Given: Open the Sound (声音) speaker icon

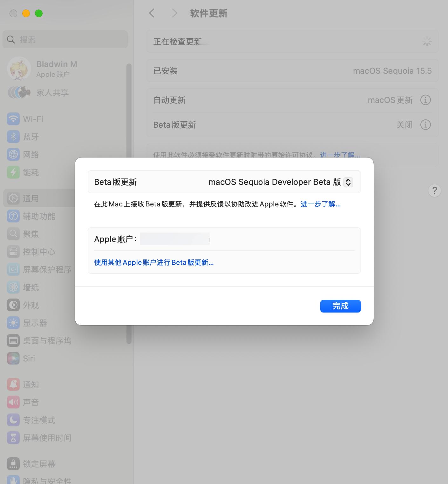Looking at the screenshot, I should click(13, 402).
